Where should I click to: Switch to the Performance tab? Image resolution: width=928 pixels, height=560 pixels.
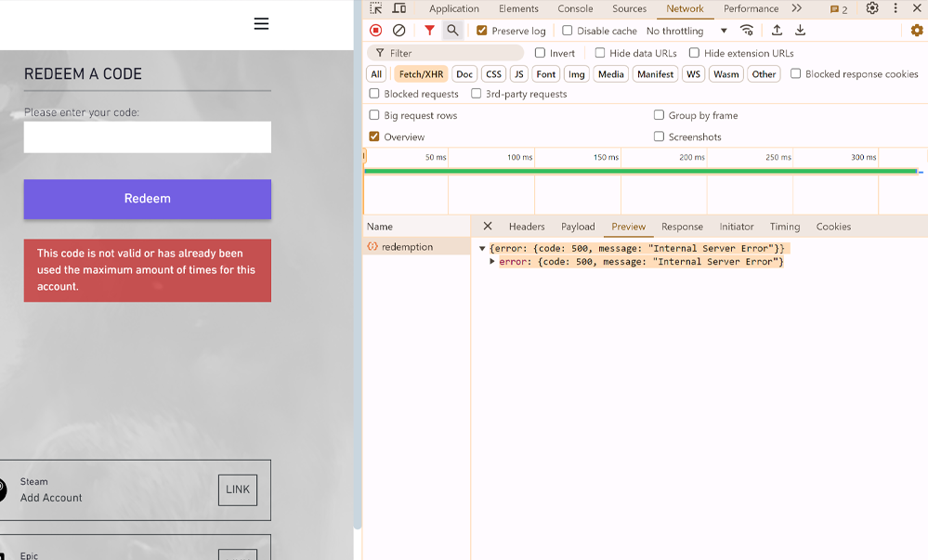pyautogui.click(x=752, y=8)
